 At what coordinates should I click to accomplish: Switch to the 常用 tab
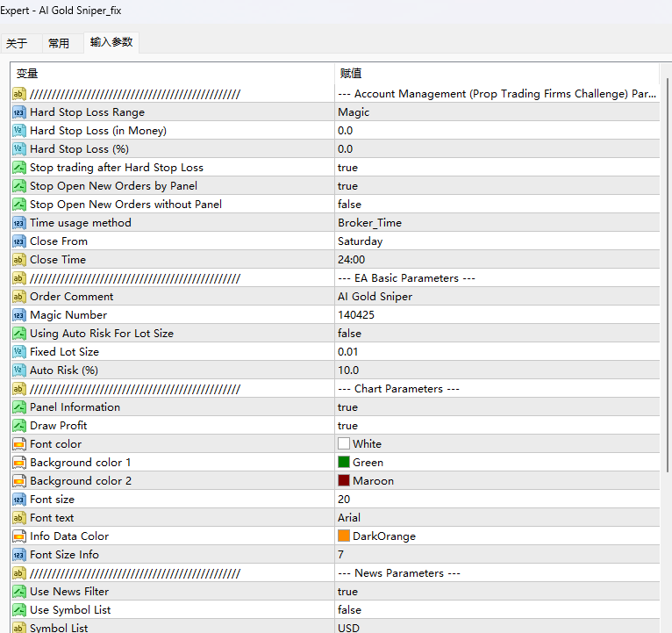[x=59, y=43]
